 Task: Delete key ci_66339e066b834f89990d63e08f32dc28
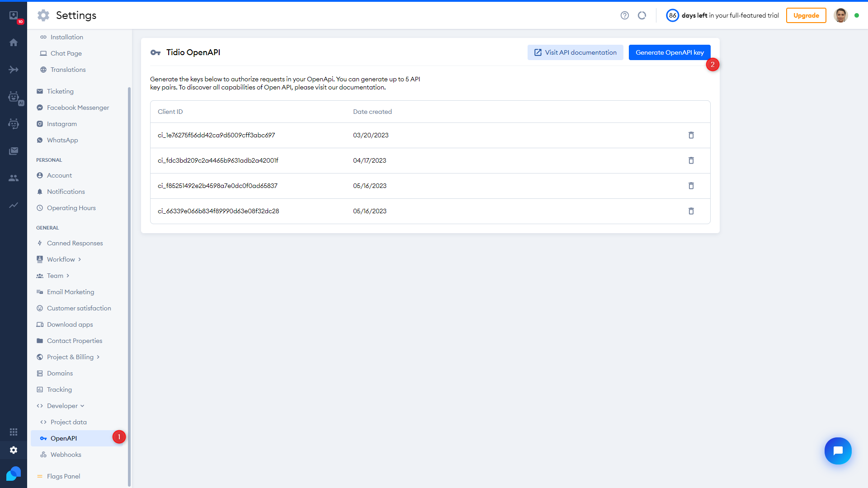(x=691, y=211)
